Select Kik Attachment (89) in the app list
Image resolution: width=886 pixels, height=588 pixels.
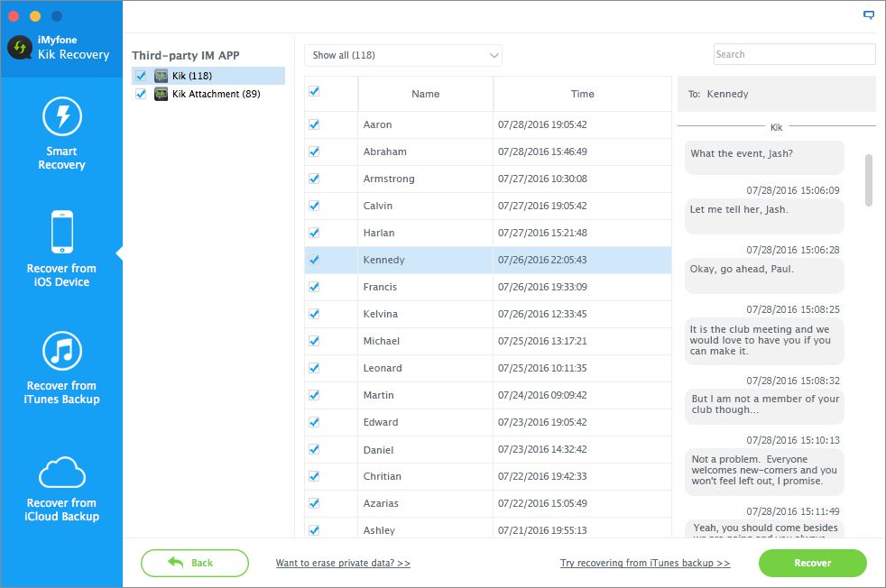(x=208, y=94)
